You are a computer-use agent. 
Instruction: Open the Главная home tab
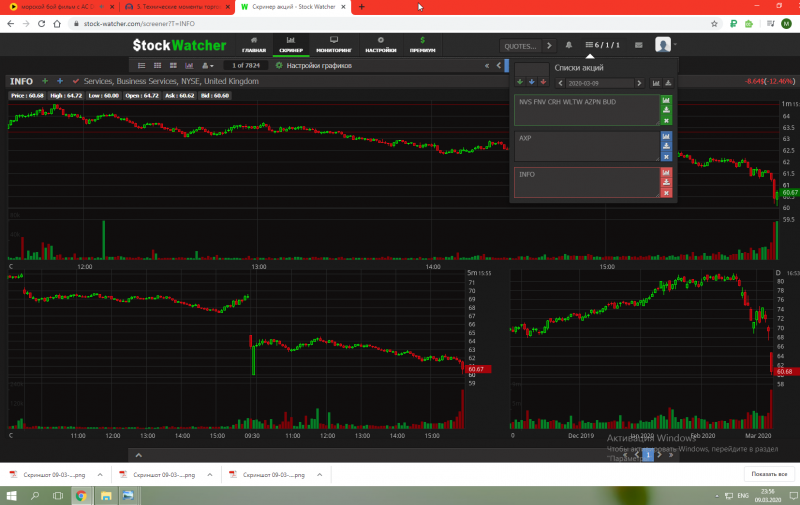coord(254,45)
